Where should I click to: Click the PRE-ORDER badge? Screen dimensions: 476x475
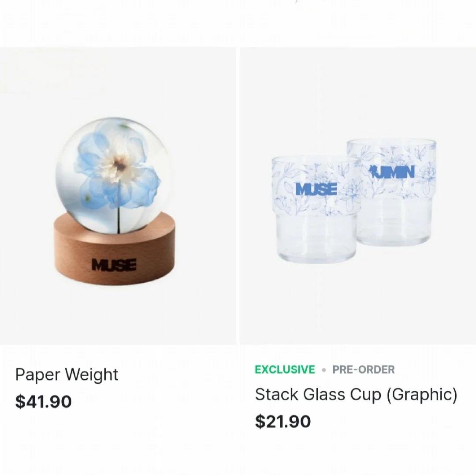(363, 370)
